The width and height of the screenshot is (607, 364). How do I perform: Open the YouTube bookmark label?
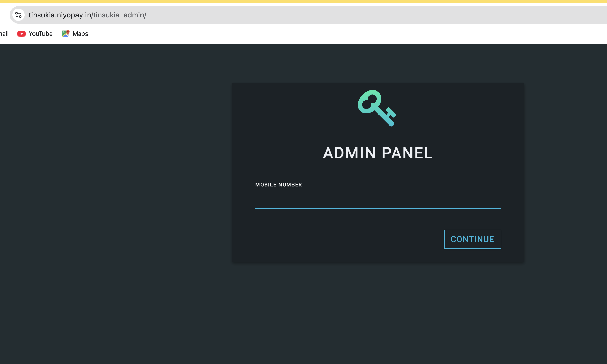tap(40, 34)
